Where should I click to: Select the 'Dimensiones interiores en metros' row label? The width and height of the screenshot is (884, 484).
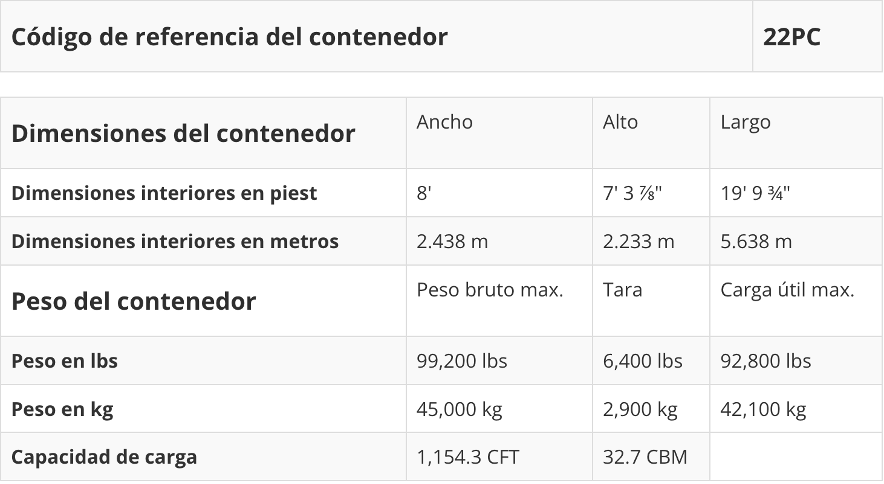175,241
